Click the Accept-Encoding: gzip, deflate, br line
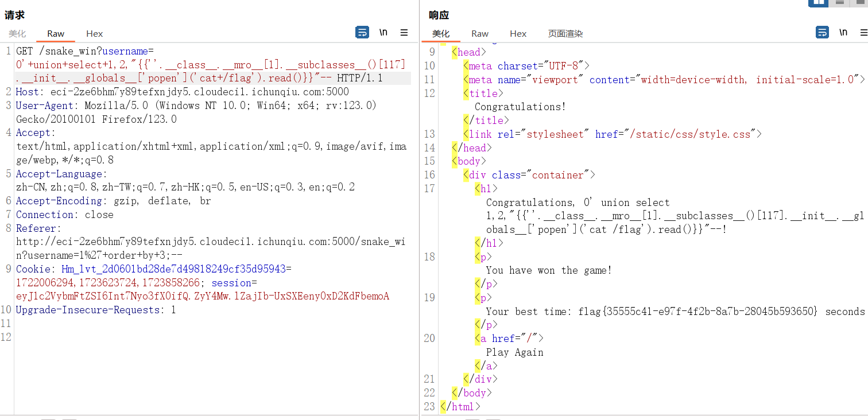This screenshot has width=868, height=420. 114,201
